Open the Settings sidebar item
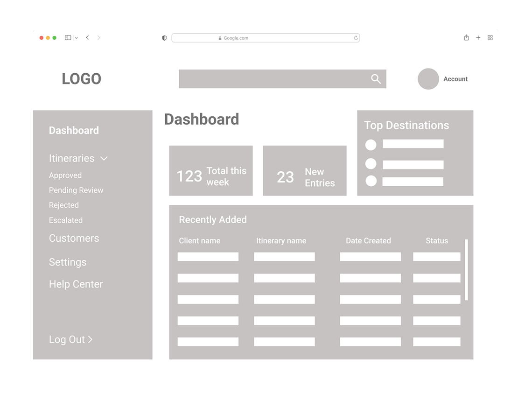The width and height of the screenshot is (532, 407). 68,262
